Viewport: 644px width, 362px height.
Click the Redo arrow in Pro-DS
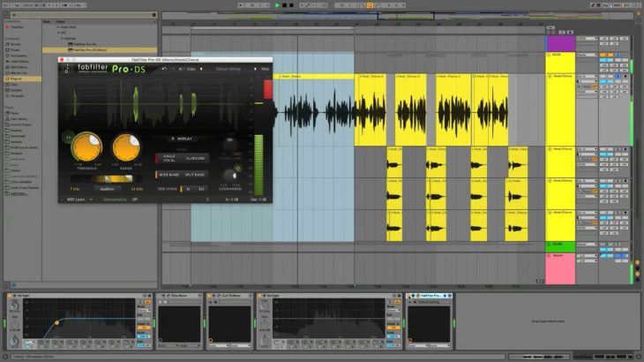[173, 69]
